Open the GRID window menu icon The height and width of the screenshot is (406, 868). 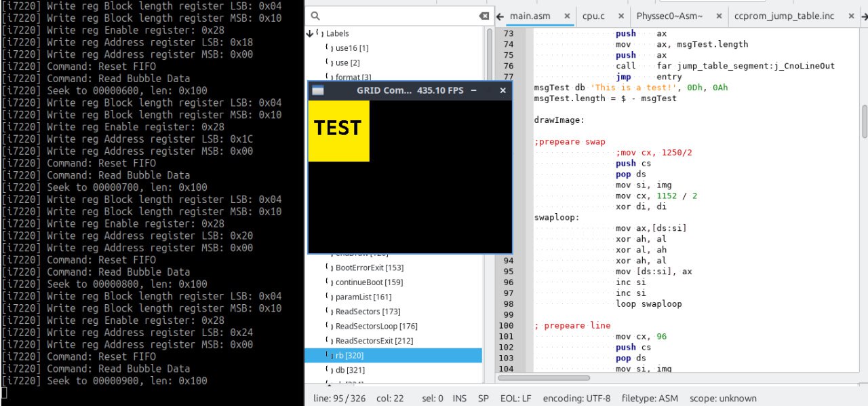point(318,90)
